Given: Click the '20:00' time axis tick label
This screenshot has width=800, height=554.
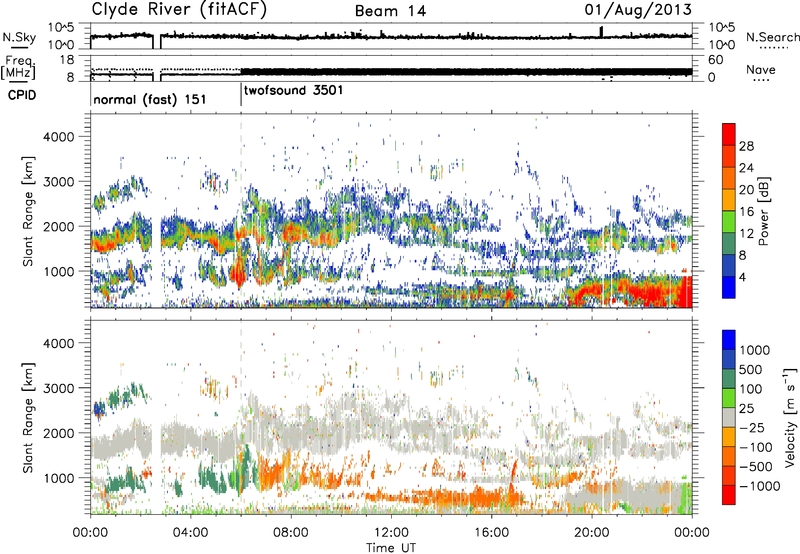Looking at the screenshot, I should point(591,533).
